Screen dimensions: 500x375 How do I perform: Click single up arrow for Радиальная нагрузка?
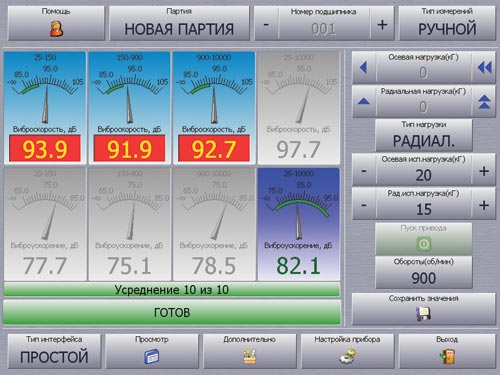click(364, 102)
